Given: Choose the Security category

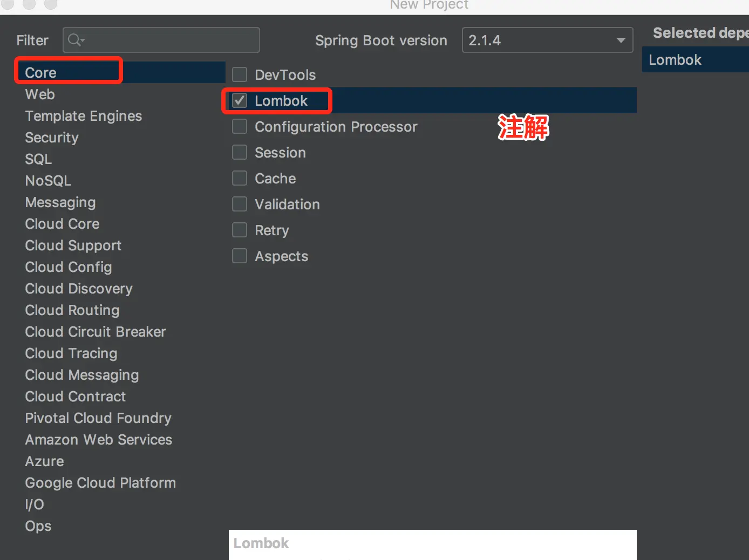Looking at the screenshot, I should [x=52, y=138].
